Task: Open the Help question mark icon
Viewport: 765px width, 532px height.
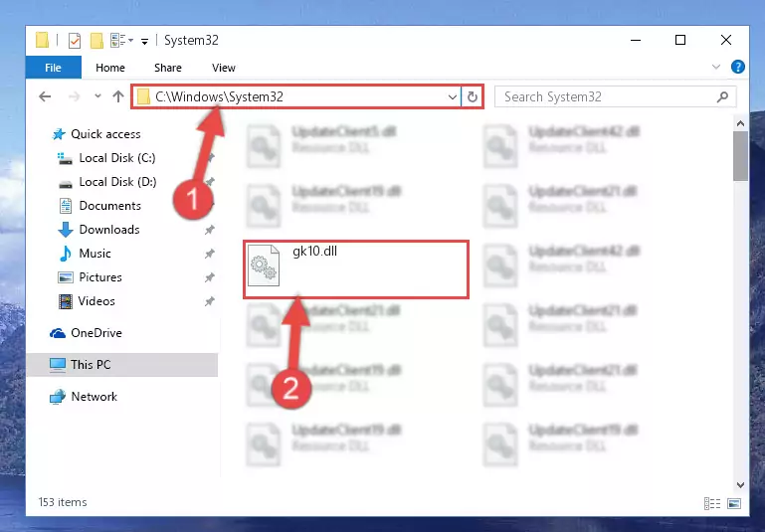Action: click(x=738, y=67)
